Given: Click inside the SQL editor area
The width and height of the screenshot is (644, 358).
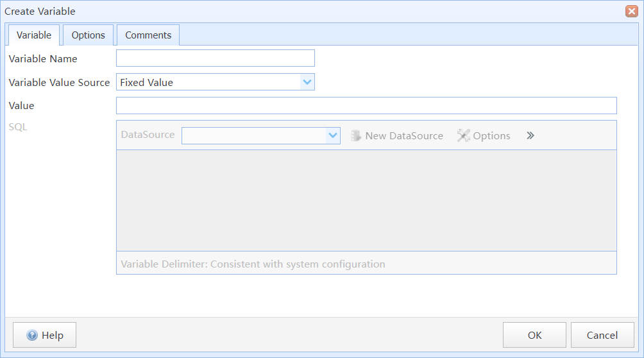Looking at the screenshot, I should 366,201.
